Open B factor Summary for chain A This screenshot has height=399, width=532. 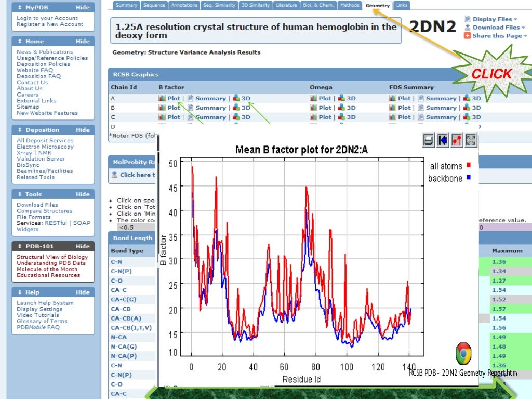pyautogui.click(x=210, y=98)
